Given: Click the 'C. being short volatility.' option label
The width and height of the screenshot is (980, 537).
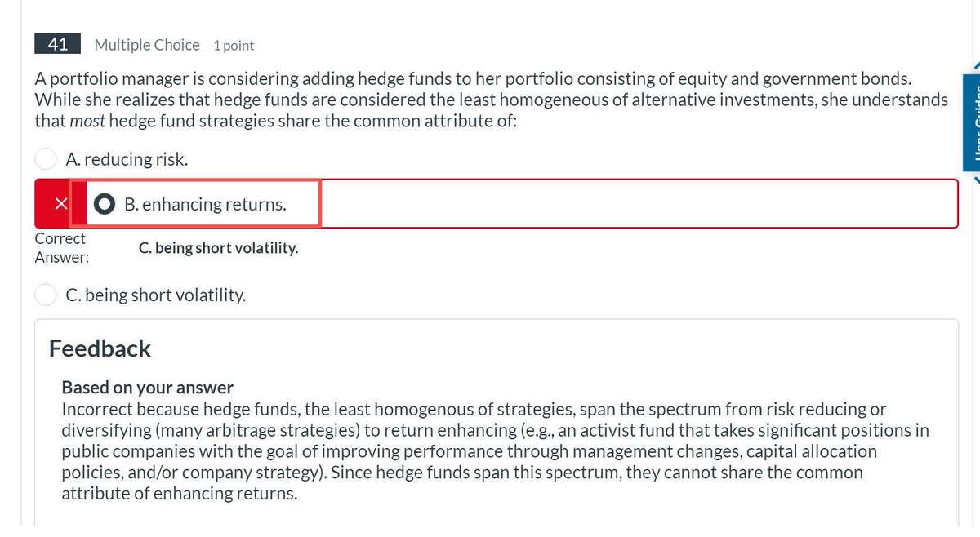Looking at the screenshot, I should (x=155, y=295).
